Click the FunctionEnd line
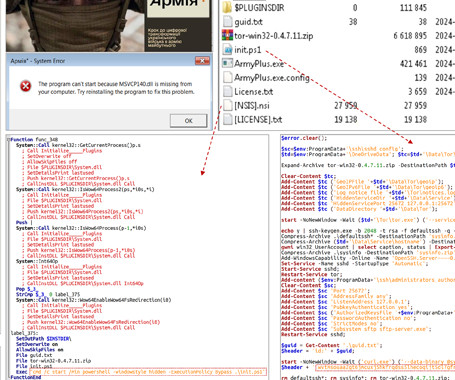Screen dimensions: 455x380 point(26,377)
